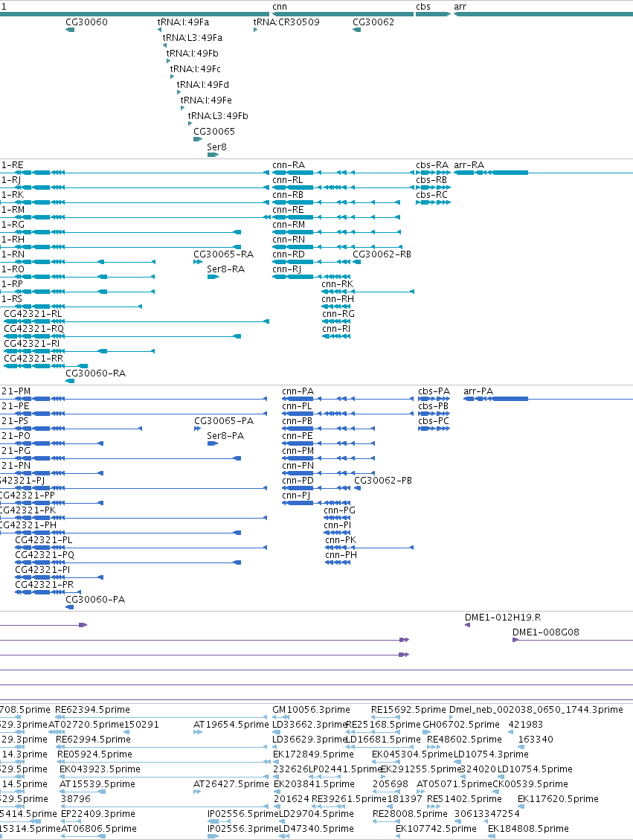
Task: Click the cbs-RA transcript label
Action: 432,165
